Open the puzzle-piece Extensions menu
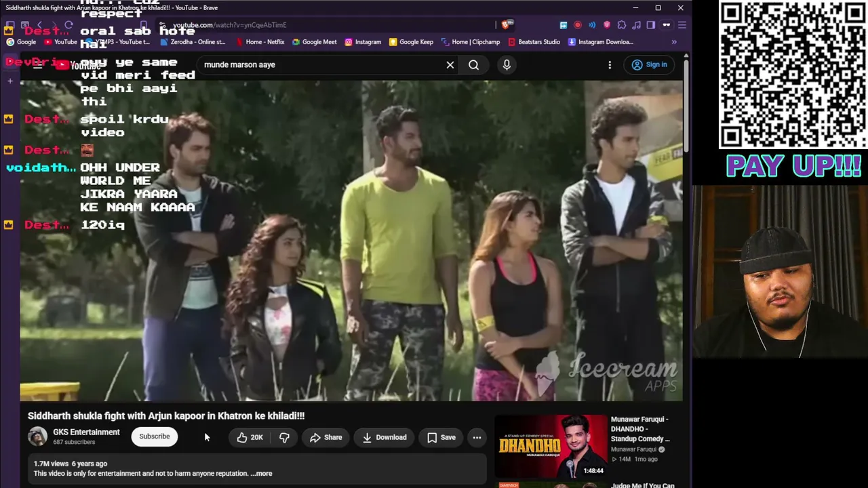Screen dimensions: 868x488 pos(622,25)
